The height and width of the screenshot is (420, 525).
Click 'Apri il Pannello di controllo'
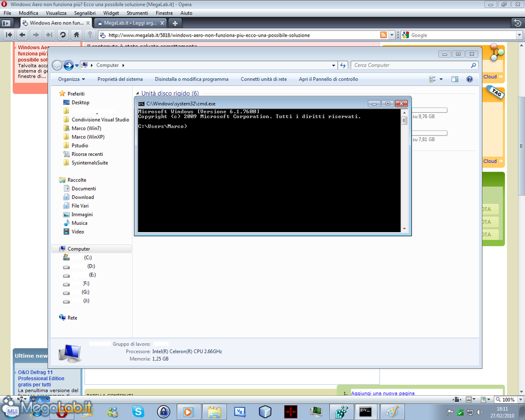(328, 79)
